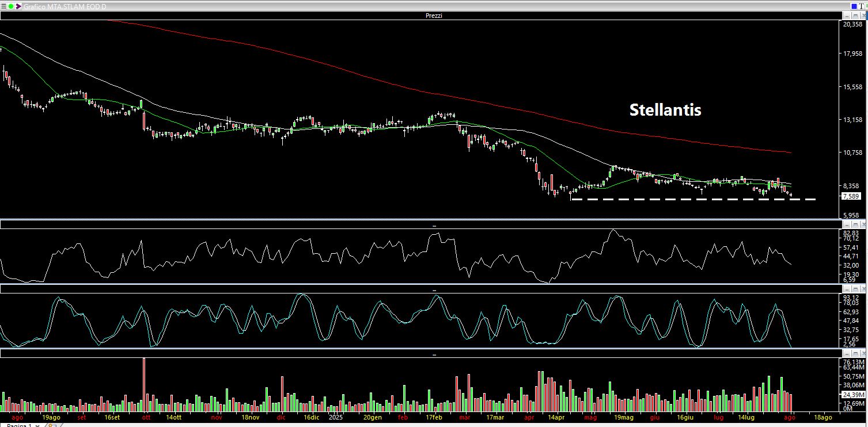Click the 5,958 price axis label
868x427 pixels.
click(852, 215)
